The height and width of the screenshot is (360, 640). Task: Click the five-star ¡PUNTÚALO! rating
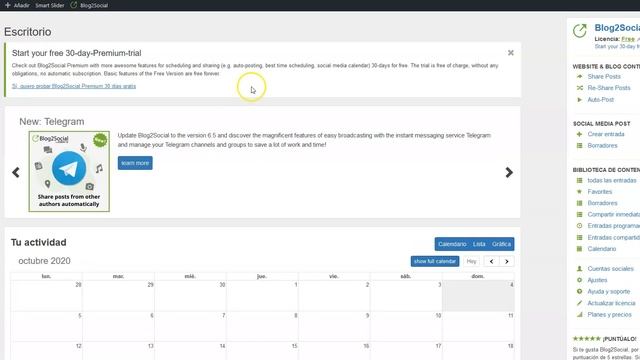(x=587, y=339)
